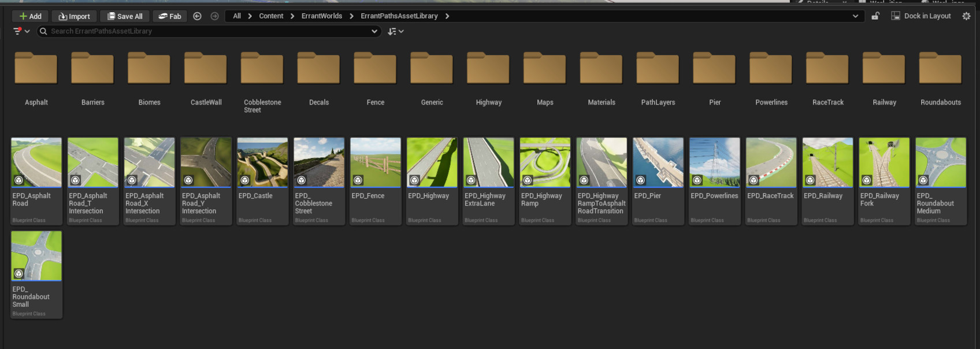Viewport: 980px width, 349px height.
Task: Select the ErrantPathsAssetLibrary breadcrumb
Action: pos(399,16)
